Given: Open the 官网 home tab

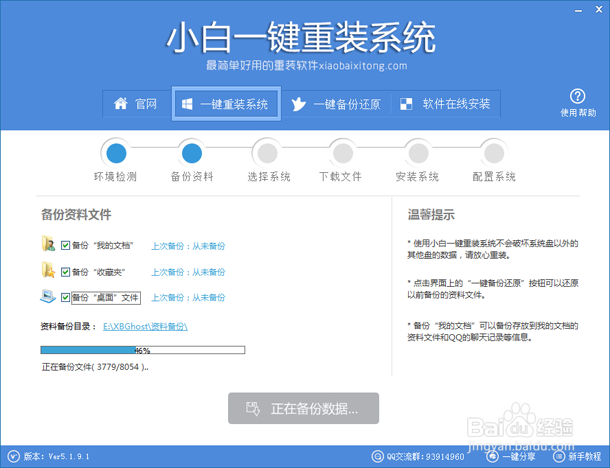Looking at the screenshot, I should click(137, 104).
